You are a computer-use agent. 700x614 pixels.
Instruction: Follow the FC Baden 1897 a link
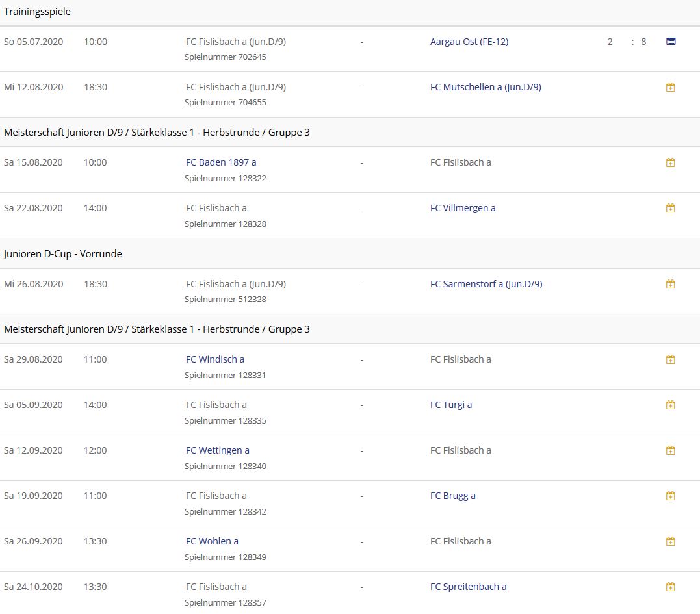pyautogui.click(x=221, y=162)
